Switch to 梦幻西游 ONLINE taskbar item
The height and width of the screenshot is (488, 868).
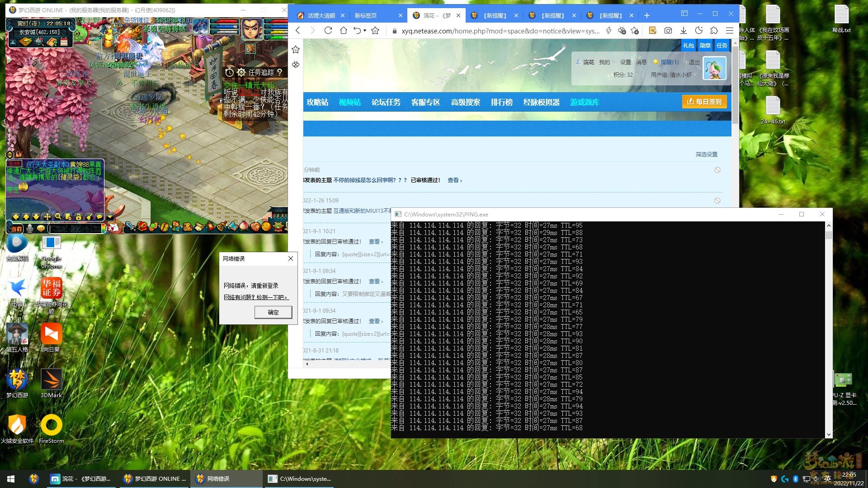coord(155,479)
